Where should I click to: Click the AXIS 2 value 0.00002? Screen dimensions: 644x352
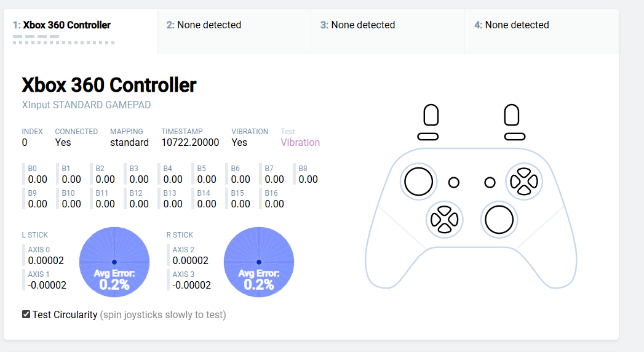(x=191, y=261)
